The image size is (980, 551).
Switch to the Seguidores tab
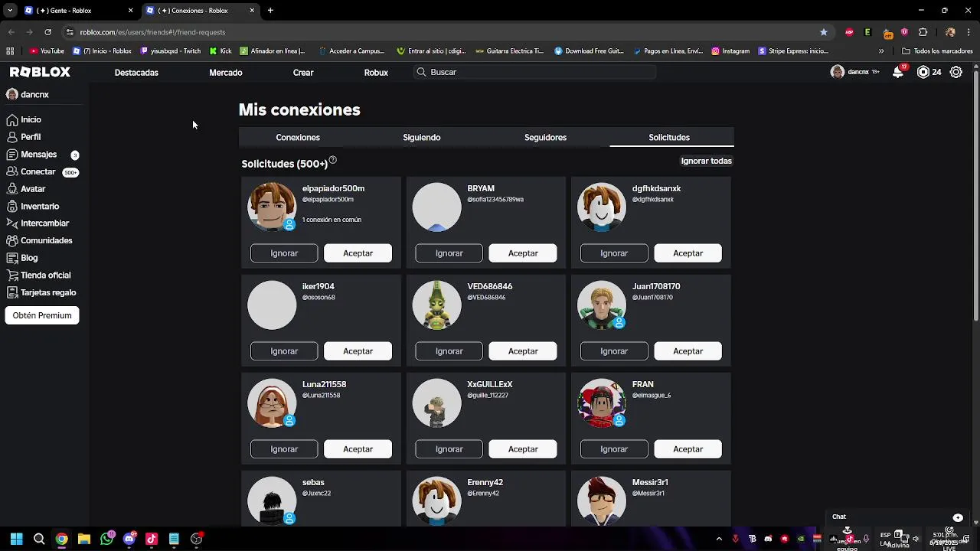[545, 138]
